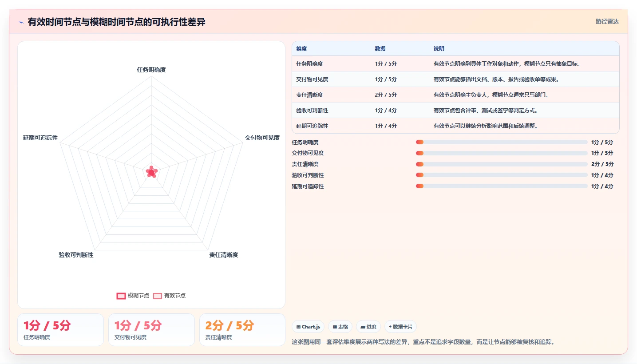Click 2分 / 5分 value beside progress bar
Screen dimensions: 637x364
pyautogui.click(x=602, y=164)
